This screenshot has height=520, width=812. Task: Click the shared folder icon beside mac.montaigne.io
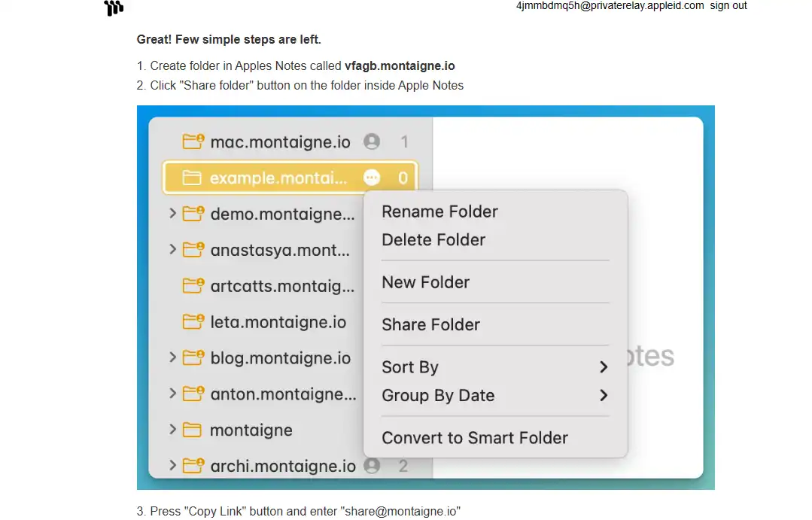click(193, 141)
